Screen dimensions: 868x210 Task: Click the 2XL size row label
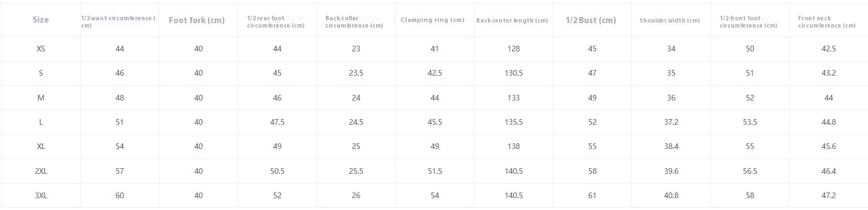[41, 171]
